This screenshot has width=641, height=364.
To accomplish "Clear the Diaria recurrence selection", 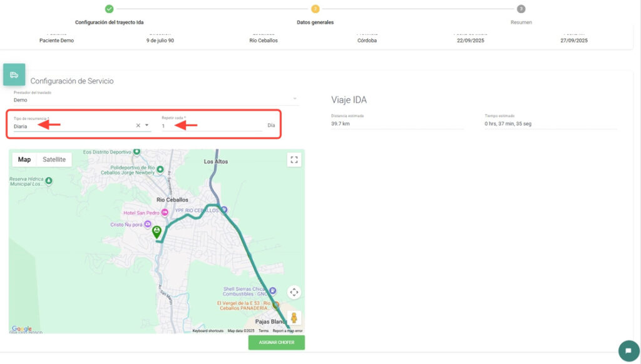I will click(x=138, y=126).
